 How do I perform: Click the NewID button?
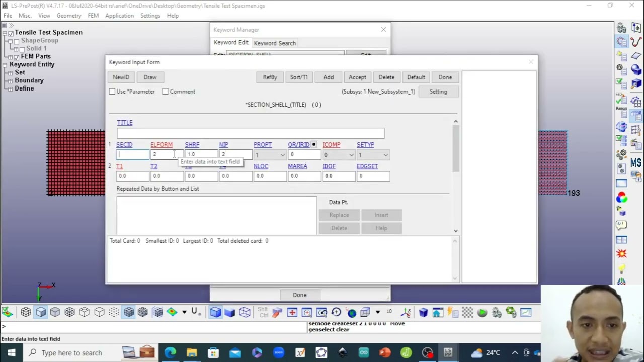click(121, 77)
